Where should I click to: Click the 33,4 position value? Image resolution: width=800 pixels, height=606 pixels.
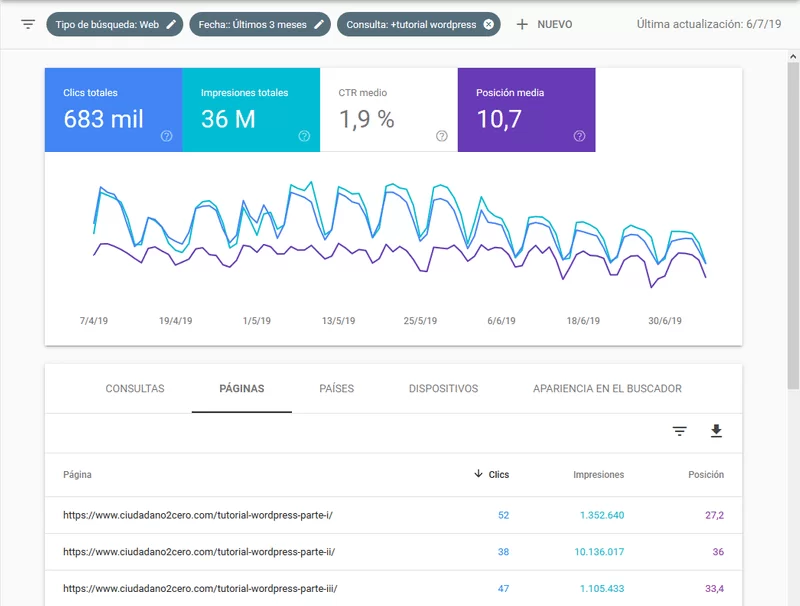714,588
